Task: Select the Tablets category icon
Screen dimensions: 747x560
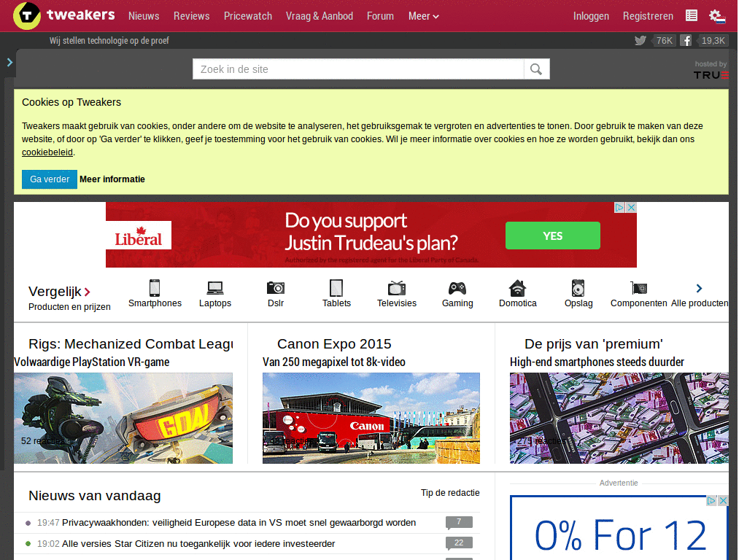Action: coord(336,288)
